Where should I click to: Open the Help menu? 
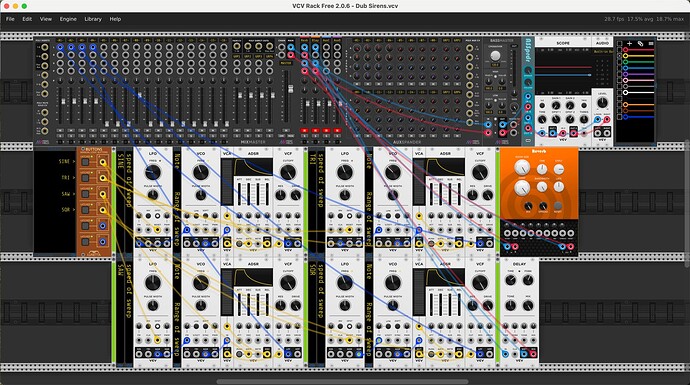[x=115, y=19]
